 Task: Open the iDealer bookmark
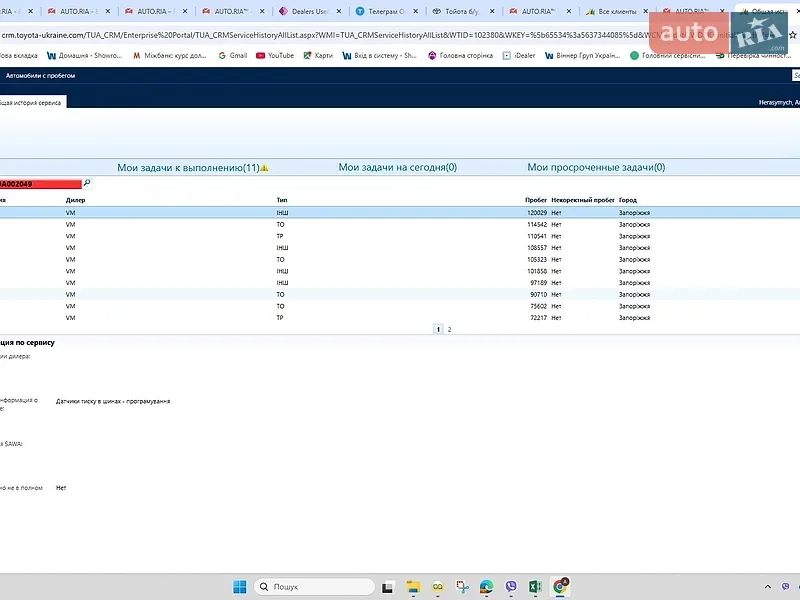click(x=519, y=56)
